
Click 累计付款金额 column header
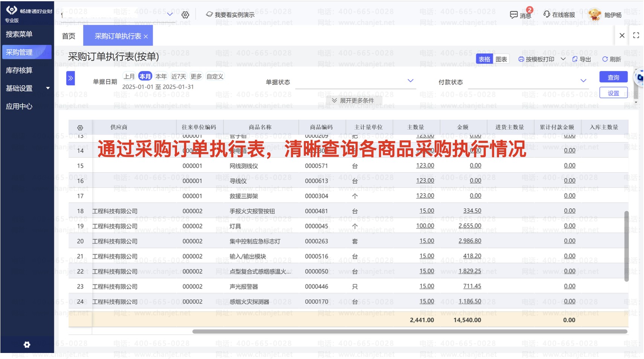pyautogui.click(x=557, y=127)
